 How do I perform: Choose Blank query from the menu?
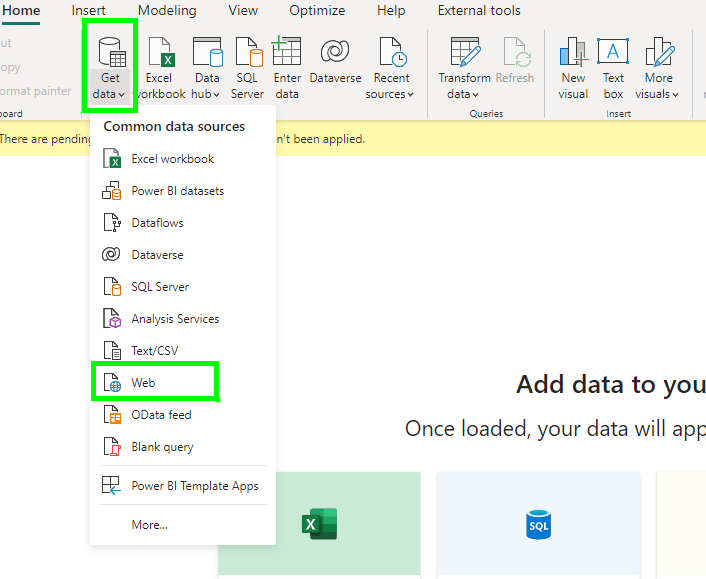point(183,447)
